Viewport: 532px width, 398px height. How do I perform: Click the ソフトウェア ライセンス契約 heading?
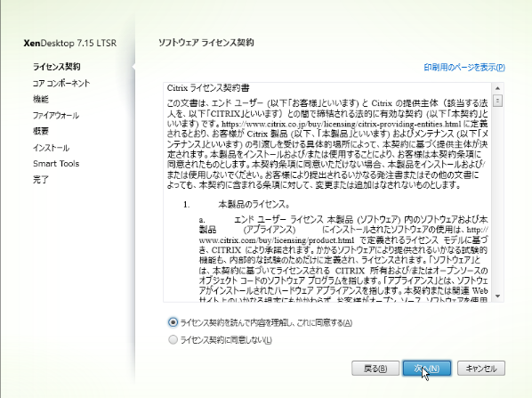coord(206,43)
